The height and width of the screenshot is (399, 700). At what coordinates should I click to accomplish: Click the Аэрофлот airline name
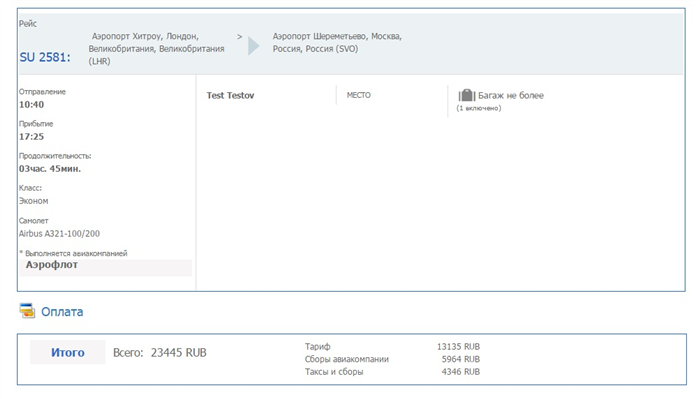point(52,265)
